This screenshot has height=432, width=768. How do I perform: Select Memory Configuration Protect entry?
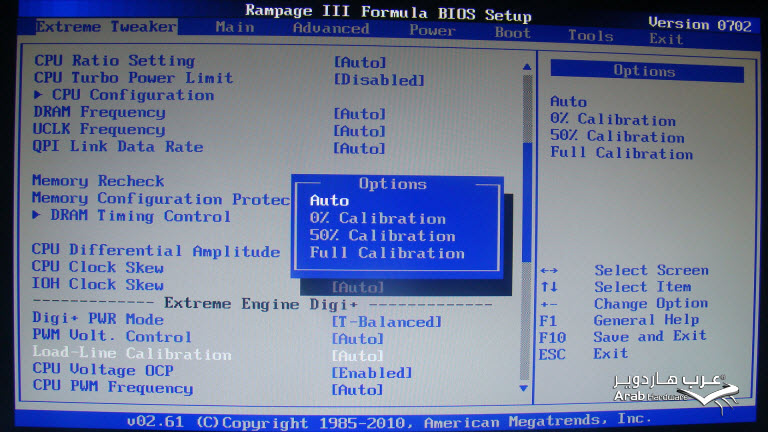click(x=161, y=198)
